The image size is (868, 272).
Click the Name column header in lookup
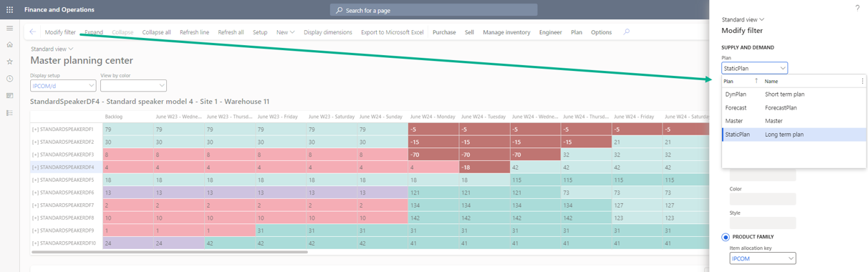[771, 82]
